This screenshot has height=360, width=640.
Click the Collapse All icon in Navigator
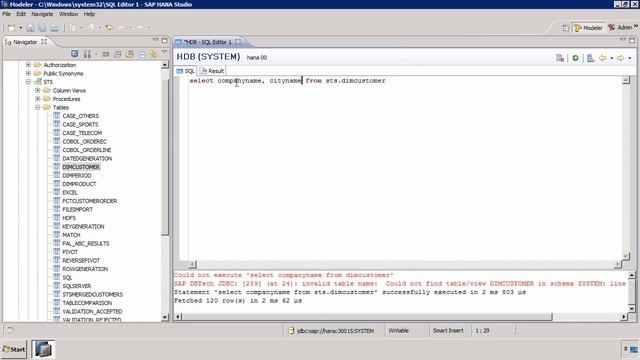tap(142, 54)
